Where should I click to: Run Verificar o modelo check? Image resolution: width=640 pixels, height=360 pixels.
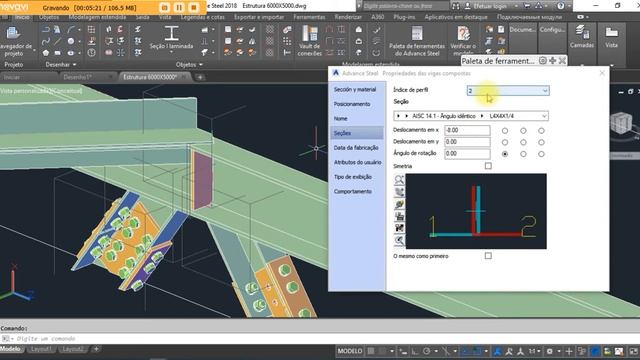pos(463,41)
